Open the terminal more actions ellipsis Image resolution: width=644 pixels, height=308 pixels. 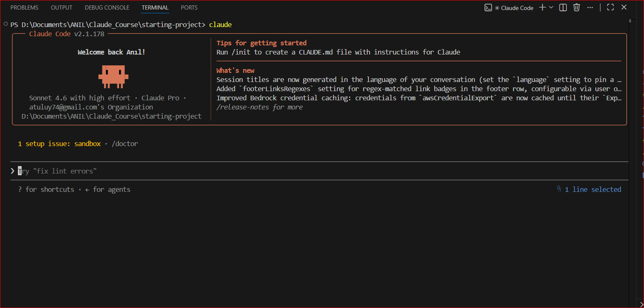[x=590, y=7]
